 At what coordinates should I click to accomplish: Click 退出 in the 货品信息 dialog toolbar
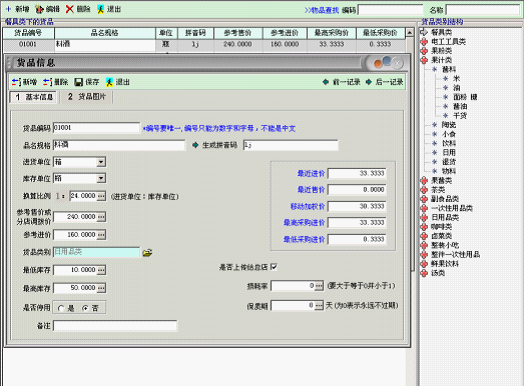(118, 82)
